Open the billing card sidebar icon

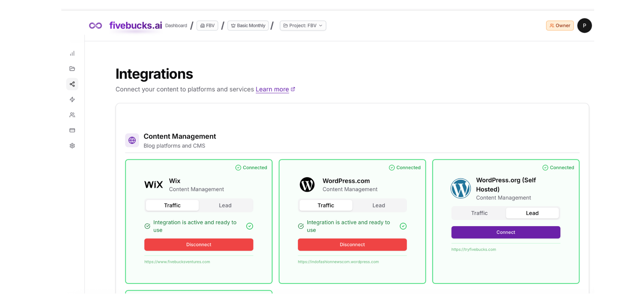72,130
